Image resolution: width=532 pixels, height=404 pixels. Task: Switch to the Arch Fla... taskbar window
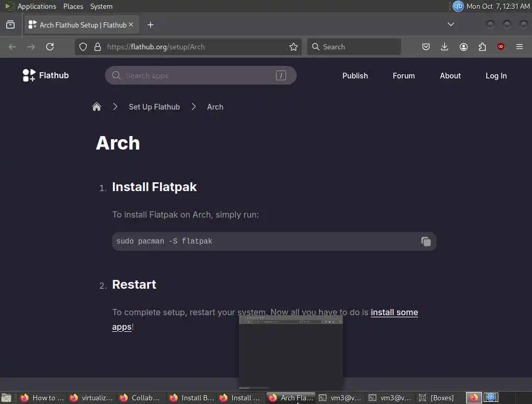[291, 398]
